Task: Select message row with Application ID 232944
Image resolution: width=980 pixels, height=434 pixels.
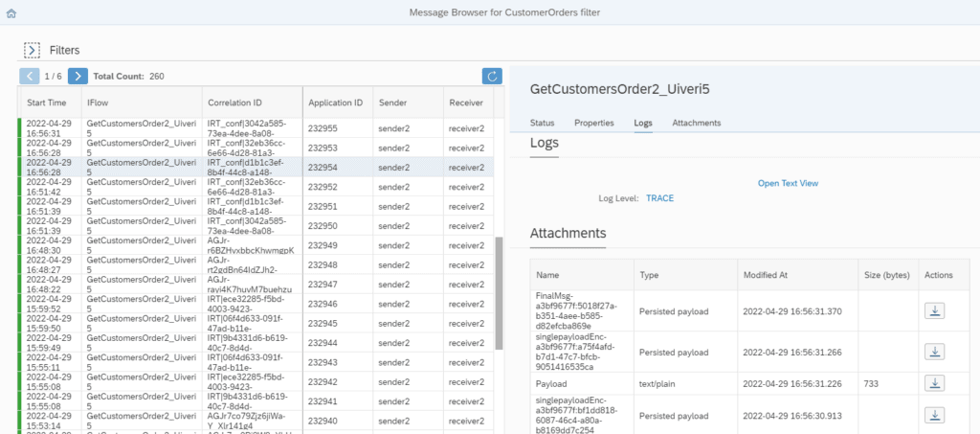Action: coord(256,342)
